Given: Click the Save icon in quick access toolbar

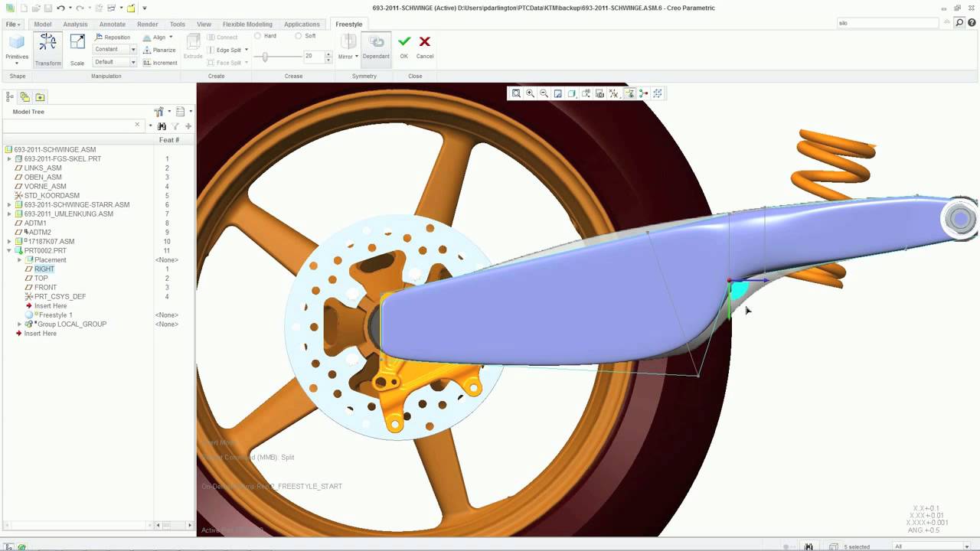Looking at the screenshot, I should click(47, 8).
